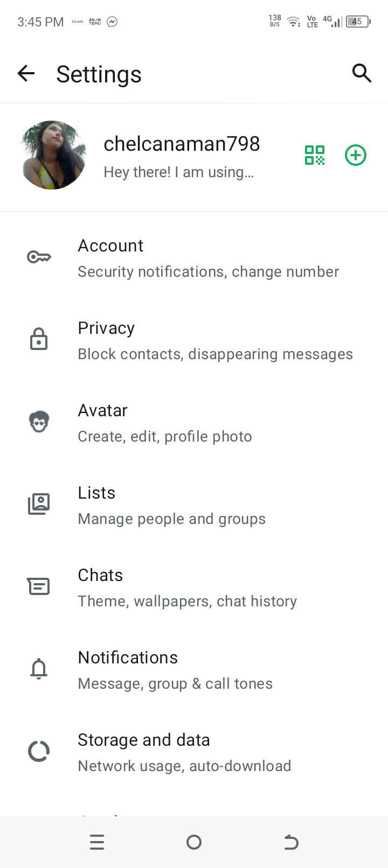388x868 pixels.
Task: Open recent apps from navigation bar
Action: pos(97,842)
